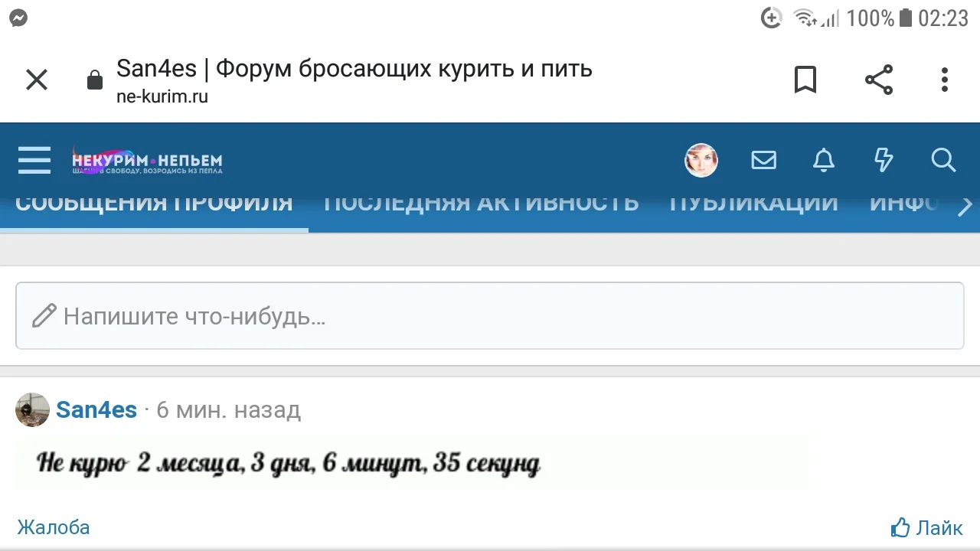
Task: Expand hidden tabs with right chevron arrow
Action: 965,204
